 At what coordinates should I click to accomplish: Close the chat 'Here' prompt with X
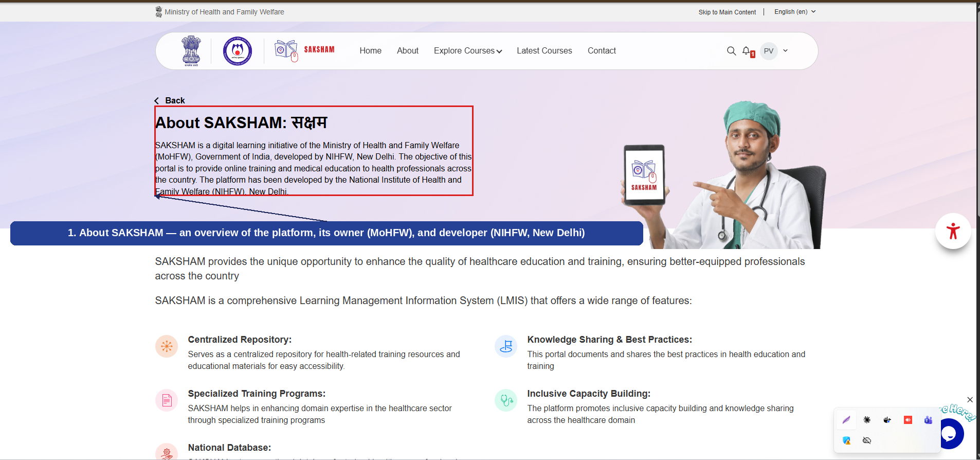[970, 400]
